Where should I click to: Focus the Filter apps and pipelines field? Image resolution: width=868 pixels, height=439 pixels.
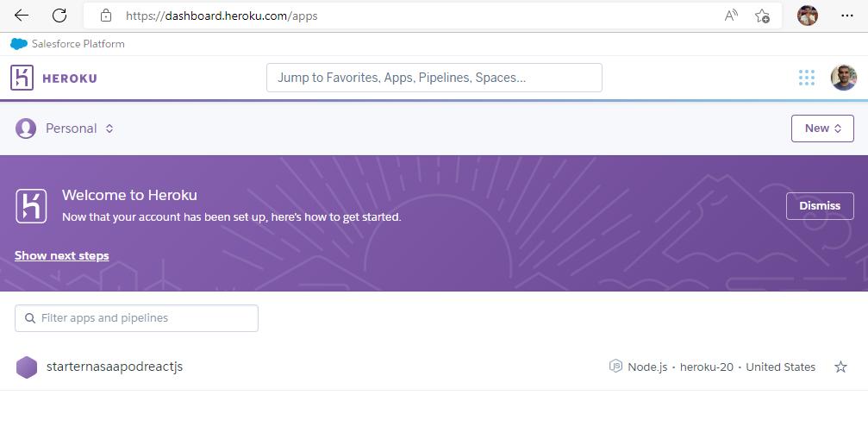pyautogui.click(x=136, y=318)
